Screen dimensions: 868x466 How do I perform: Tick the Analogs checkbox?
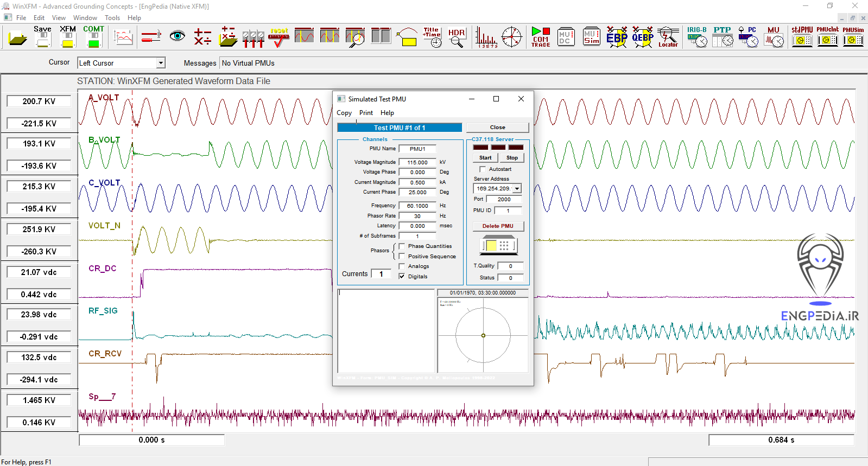(x=402, y=266)
